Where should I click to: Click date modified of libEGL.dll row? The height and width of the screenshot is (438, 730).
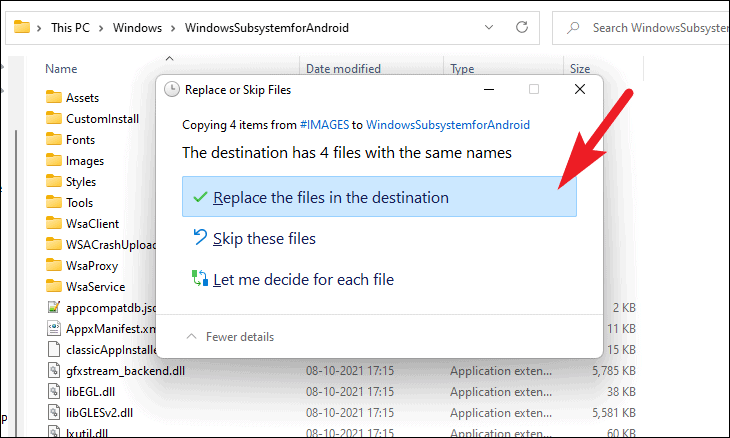[350, 391]
